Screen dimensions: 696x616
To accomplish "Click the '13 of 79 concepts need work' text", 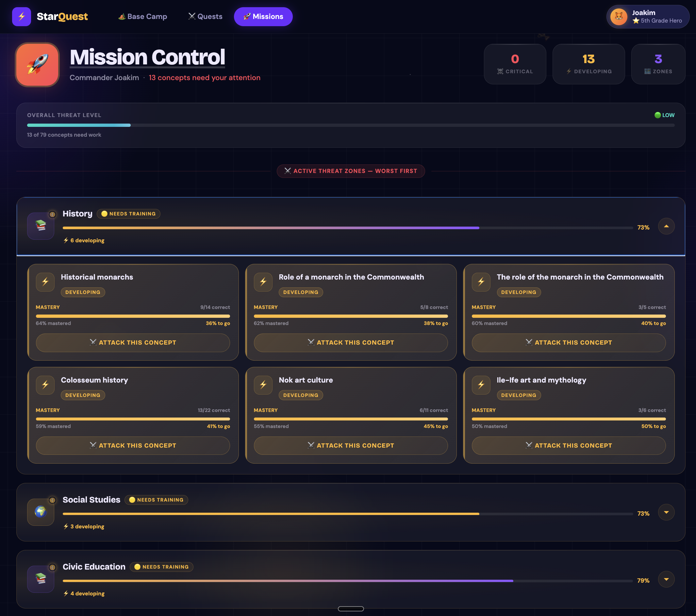I will pos(64,135).
